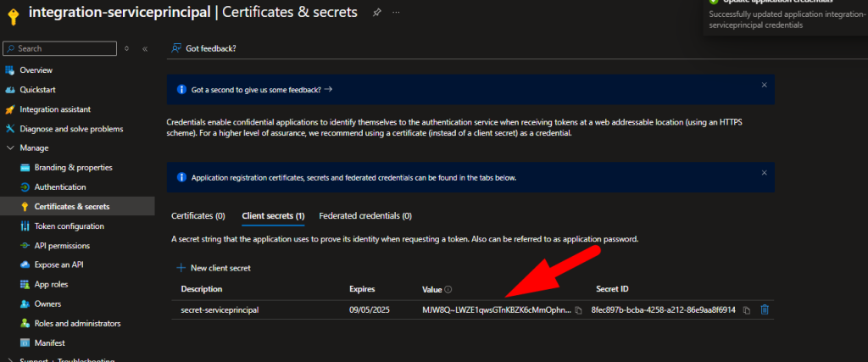This screenshot has width=868, height=362.
Task: Delete the secret-serviceprincipal secret
Action: (765, 310)
